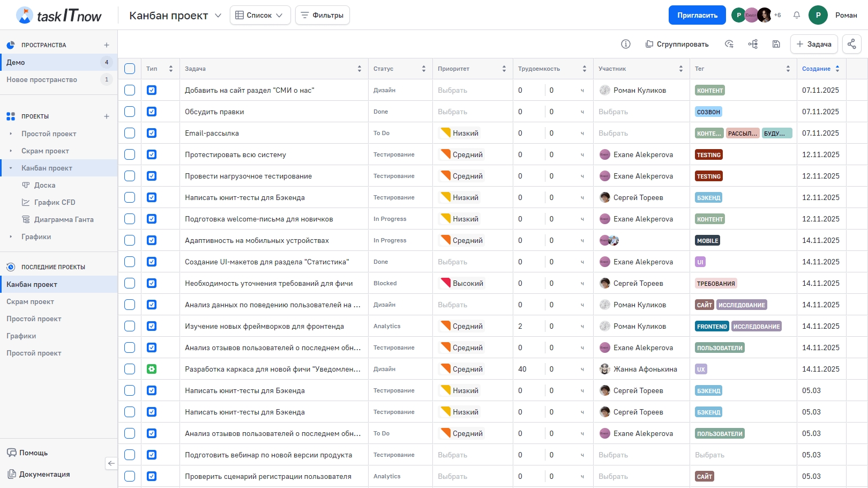Click the eye settings icon next to Сгруппировать
The image size is (868, 488).
tap(729, 44)
